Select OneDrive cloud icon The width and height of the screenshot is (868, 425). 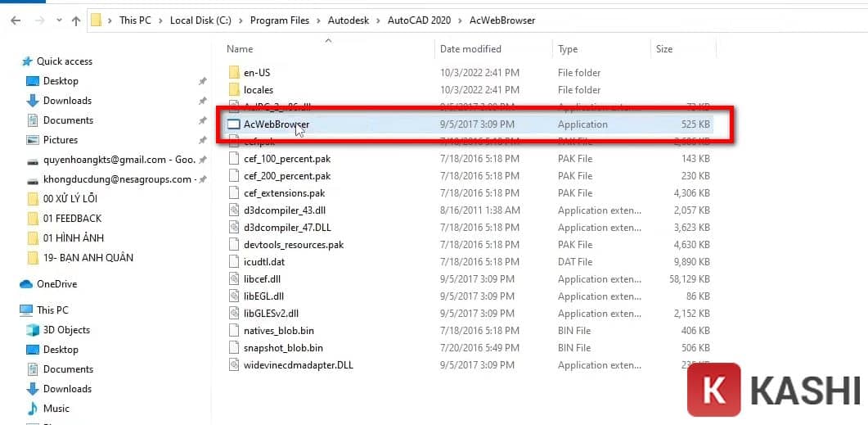(x=26, y=284)
